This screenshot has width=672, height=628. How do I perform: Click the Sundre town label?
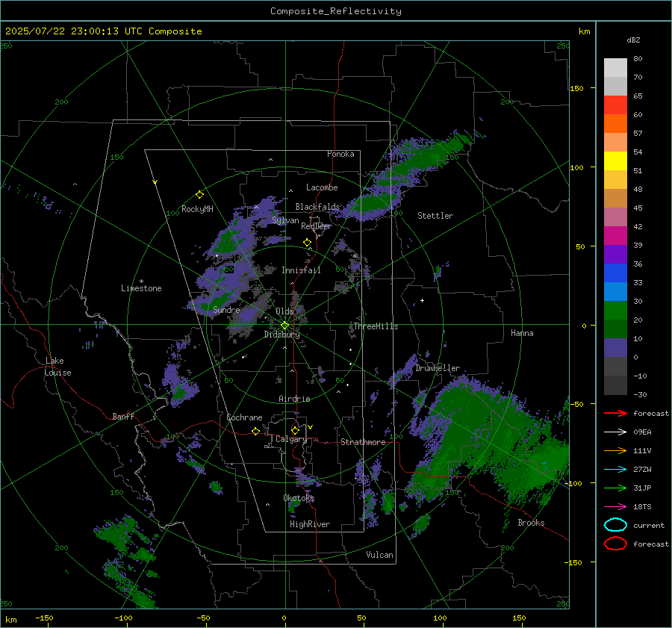pos(226,310)
